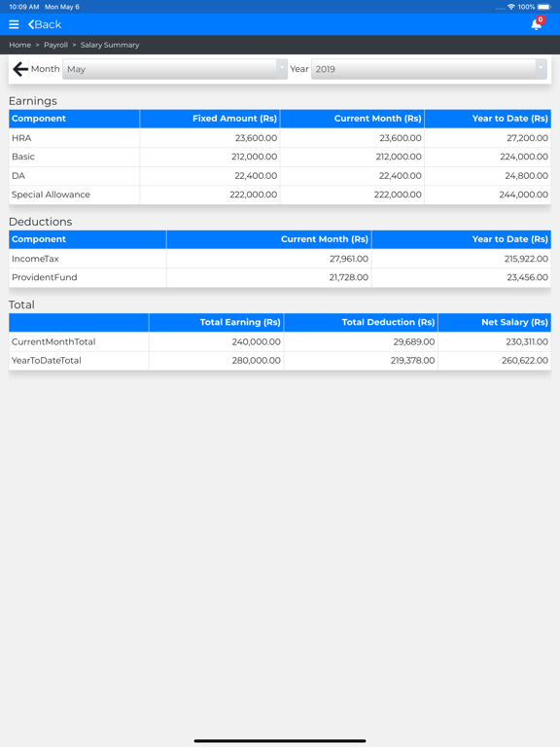This screenshot has width=560, height=747.
Task: Click Wi-Fi icon in status bar
Action: click(x=511, y=7)
